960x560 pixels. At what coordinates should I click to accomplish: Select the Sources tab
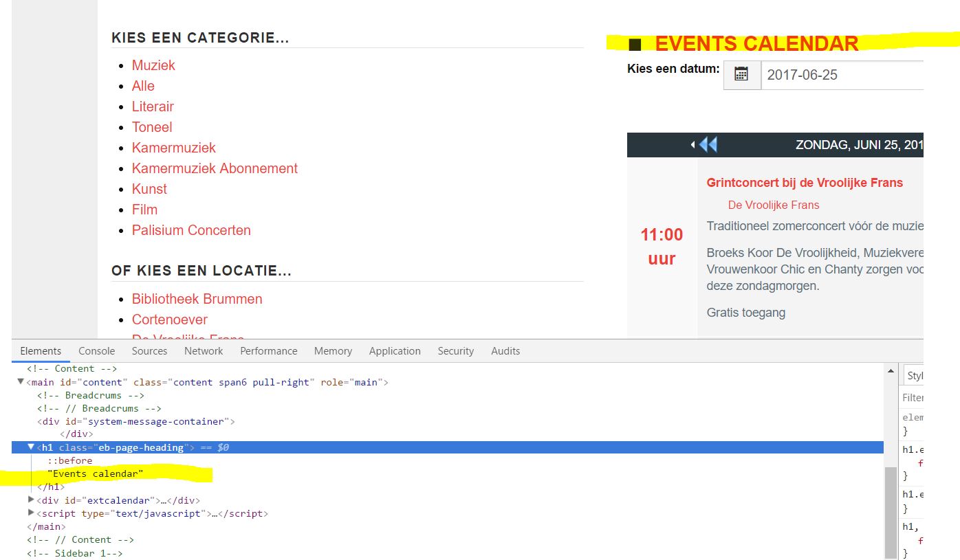coord(149,351)
